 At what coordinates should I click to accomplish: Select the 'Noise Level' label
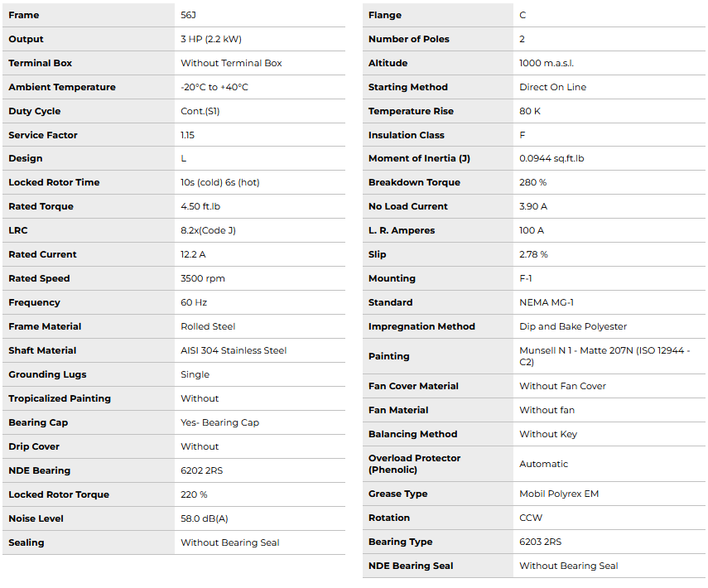click(x=36, y=518)
